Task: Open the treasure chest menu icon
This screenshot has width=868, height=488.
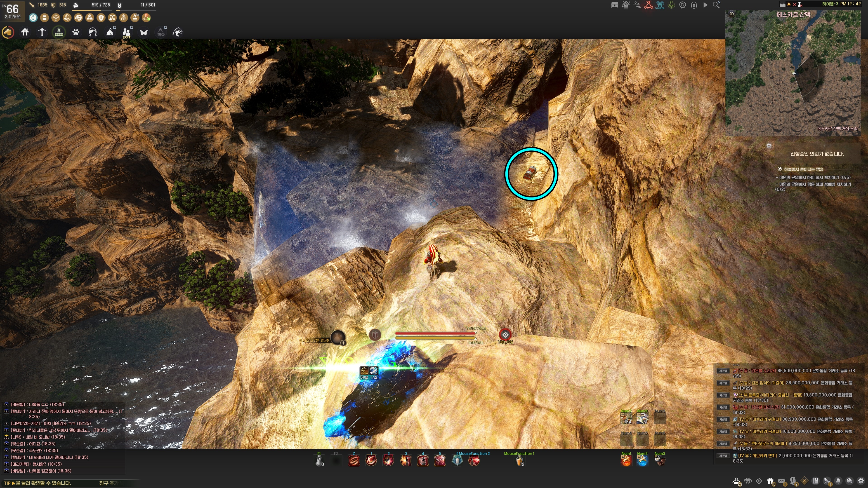Action: coord(615,5)
